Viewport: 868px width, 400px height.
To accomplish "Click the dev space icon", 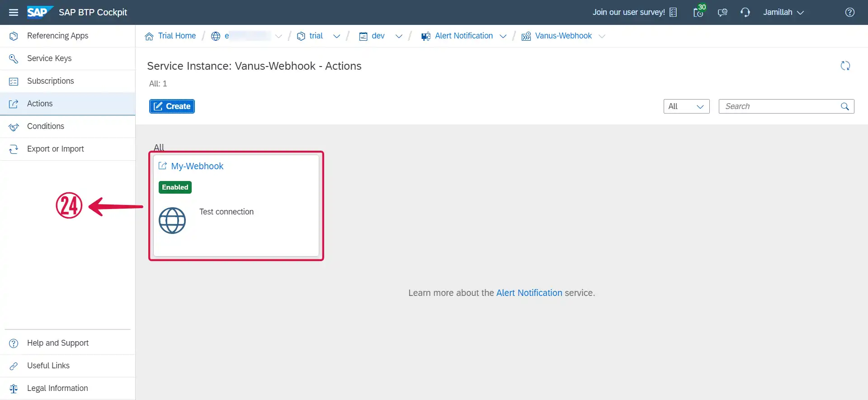I will [x=363, y=36].
